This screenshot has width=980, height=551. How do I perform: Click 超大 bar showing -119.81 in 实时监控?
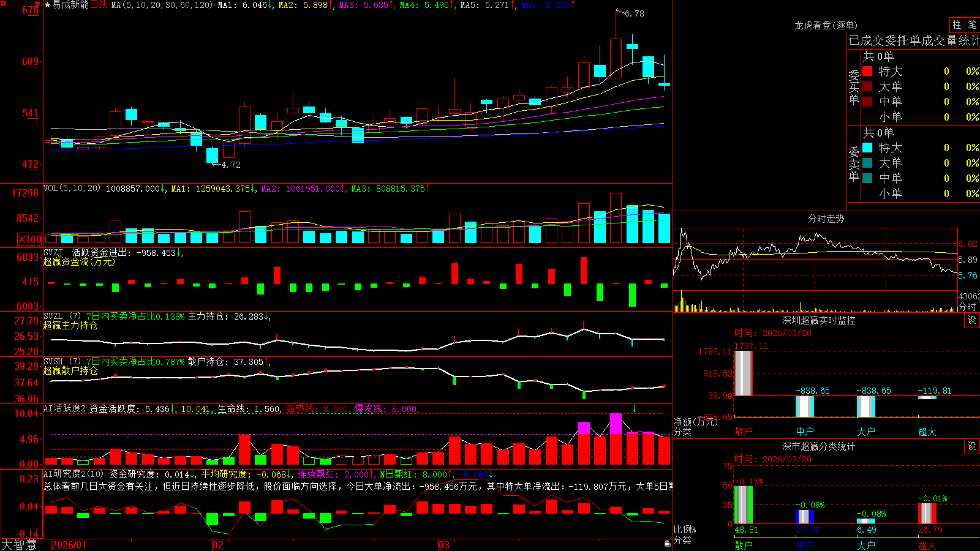[927, 397]
